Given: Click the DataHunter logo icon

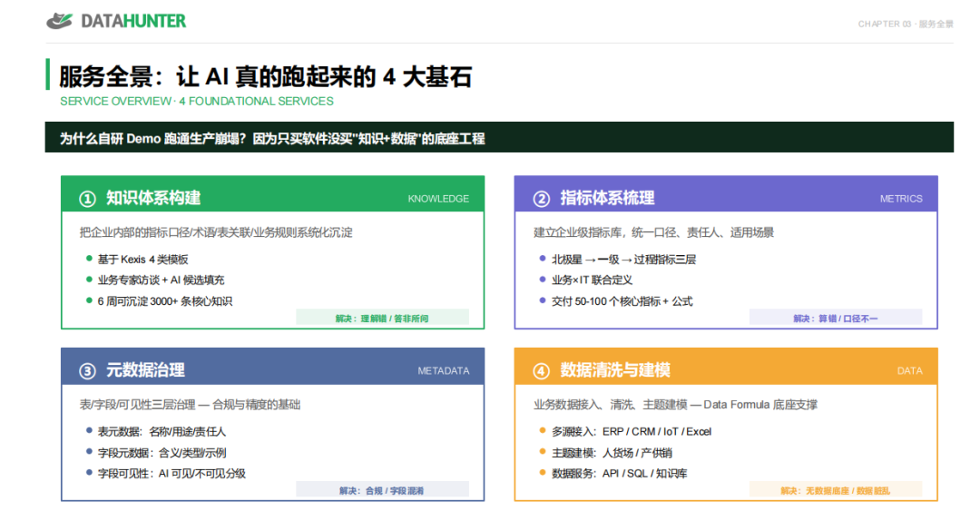Looking at the screenshot, I should click(59, 21).
